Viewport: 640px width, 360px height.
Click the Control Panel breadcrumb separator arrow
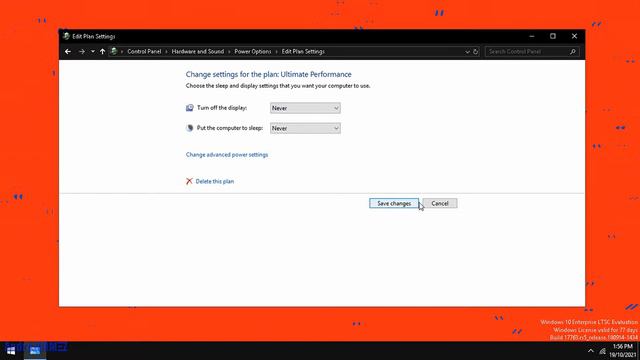point(167,52)
